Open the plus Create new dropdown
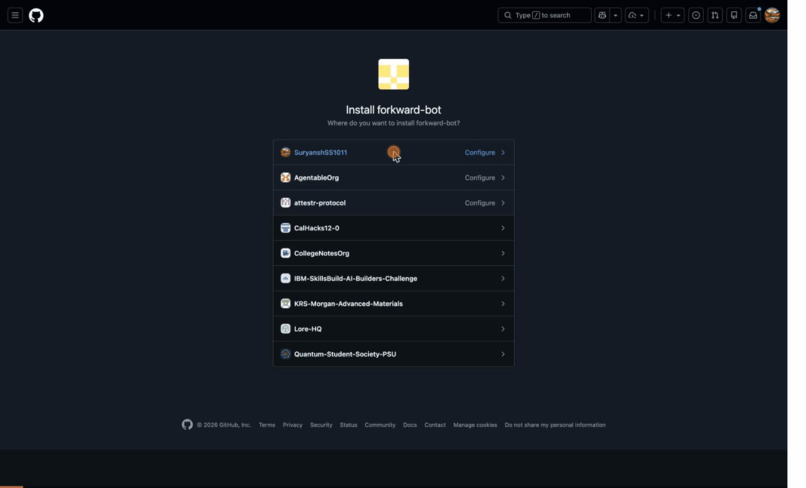The image size is (806, 488). tap(672, 15)
